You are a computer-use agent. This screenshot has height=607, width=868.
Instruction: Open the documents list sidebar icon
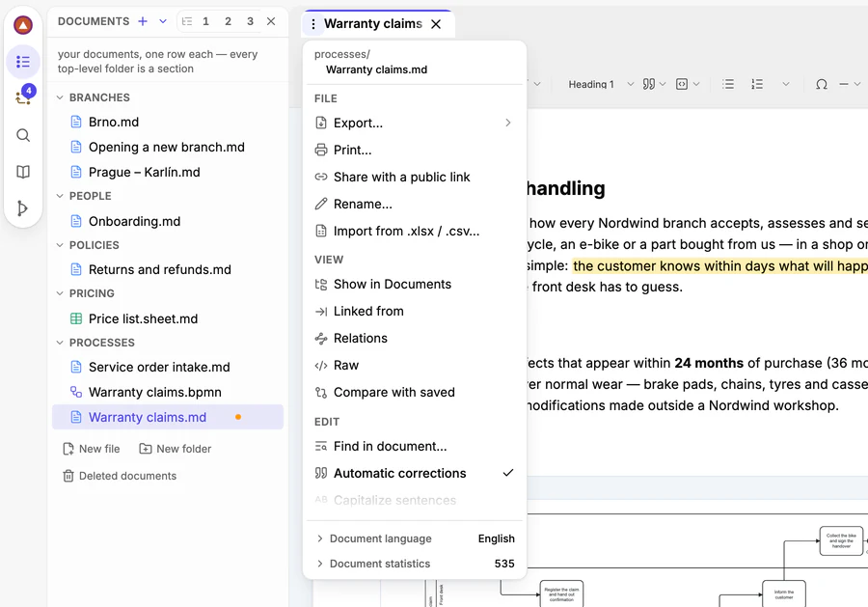23,62
